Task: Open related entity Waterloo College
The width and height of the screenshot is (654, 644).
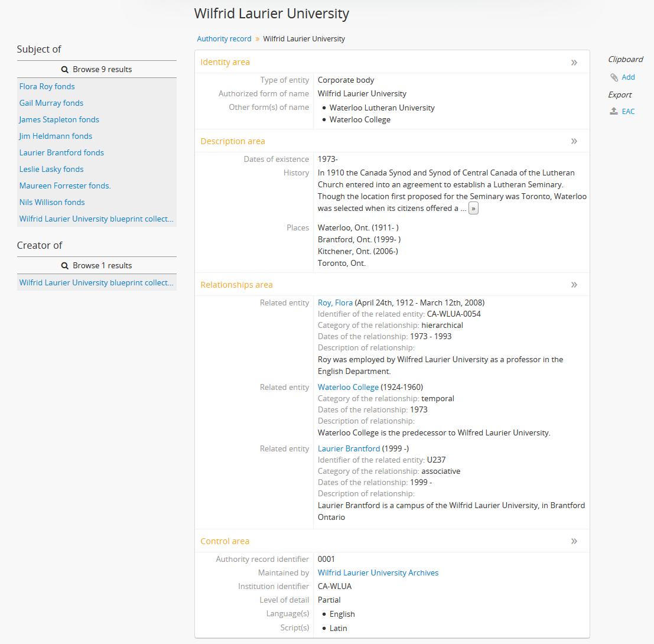Action: [x=348, y=387]
